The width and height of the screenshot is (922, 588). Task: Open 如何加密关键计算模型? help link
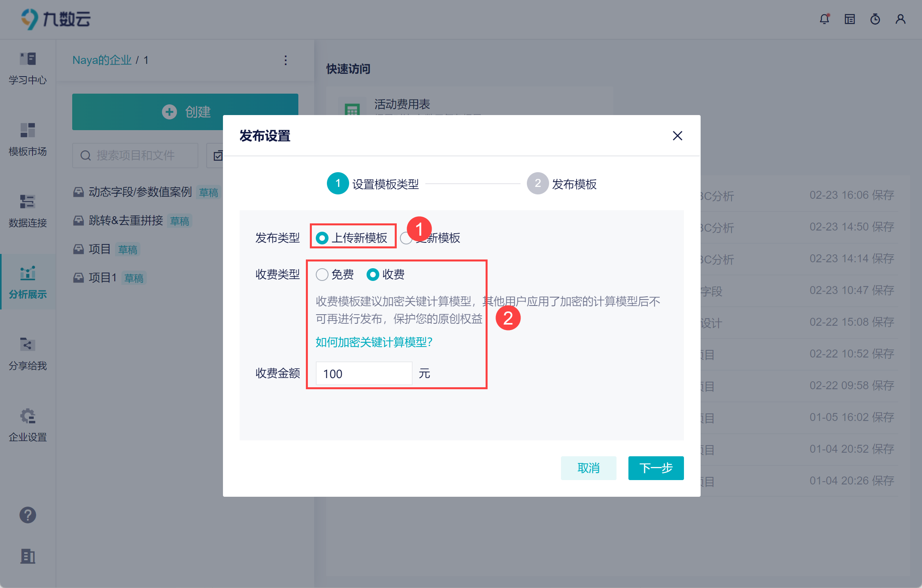(x=374, y=342)
